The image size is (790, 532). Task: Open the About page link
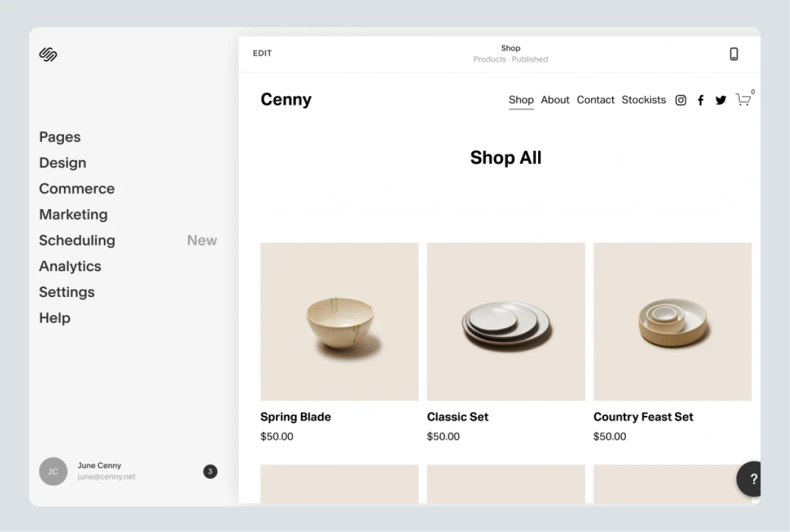[x=555, y=100]
